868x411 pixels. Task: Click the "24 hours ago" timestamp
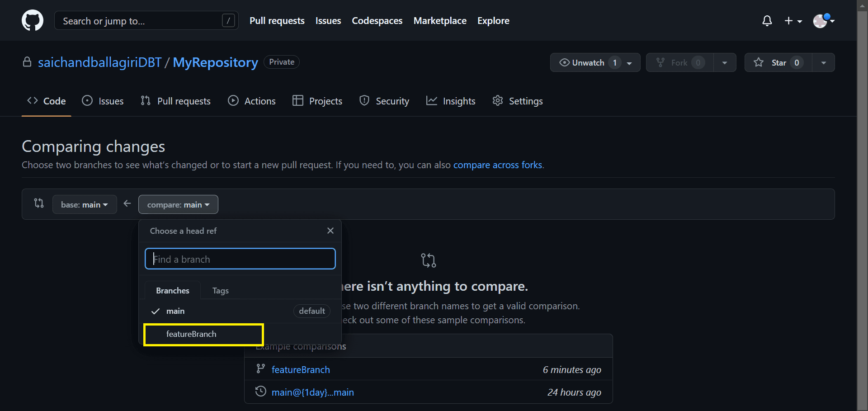click(x=574, y=392)
